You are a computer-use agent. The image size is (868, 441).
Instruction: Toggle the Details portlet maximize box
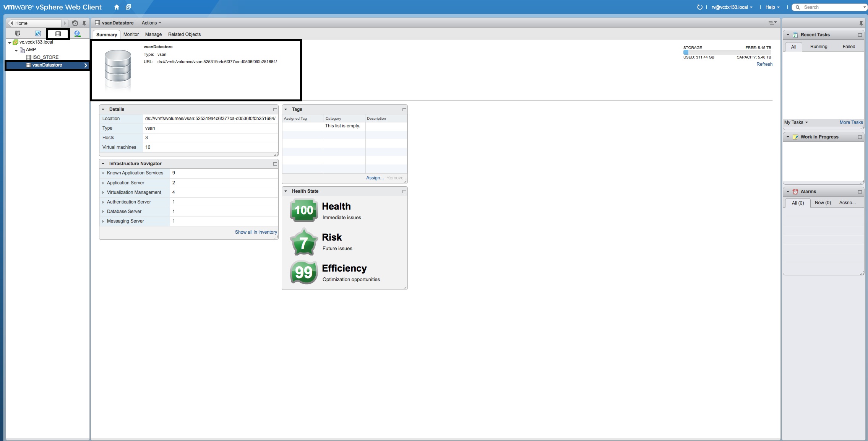(275, 109)
